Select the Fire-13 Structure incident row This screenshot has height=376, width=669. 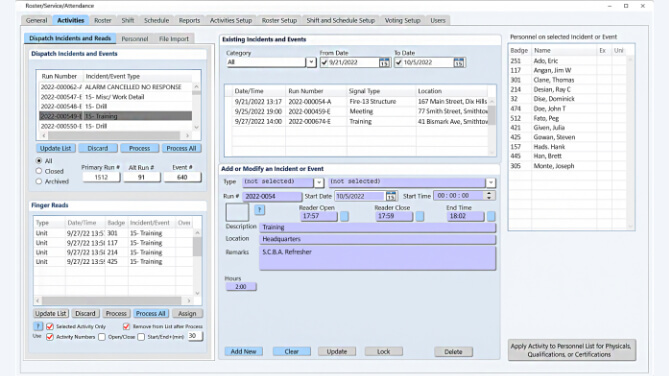(x=360, y=102)
